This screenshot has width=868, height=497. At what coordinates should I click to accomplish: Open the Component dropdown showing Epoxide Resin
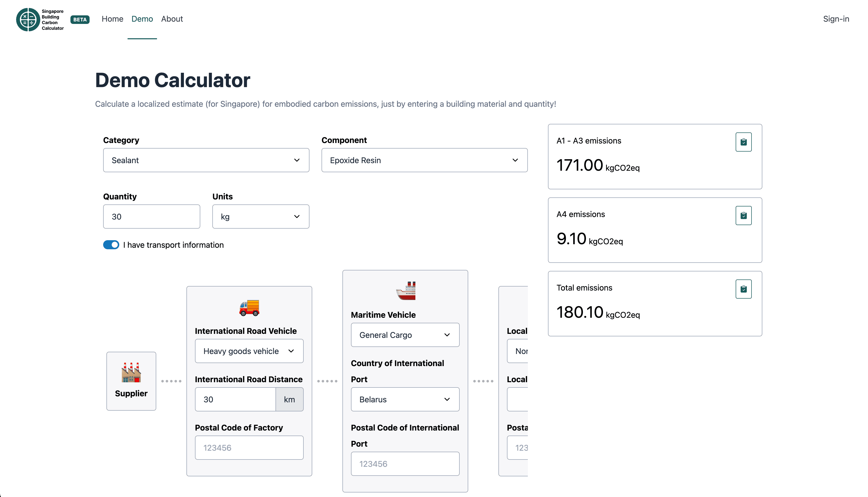424,160
